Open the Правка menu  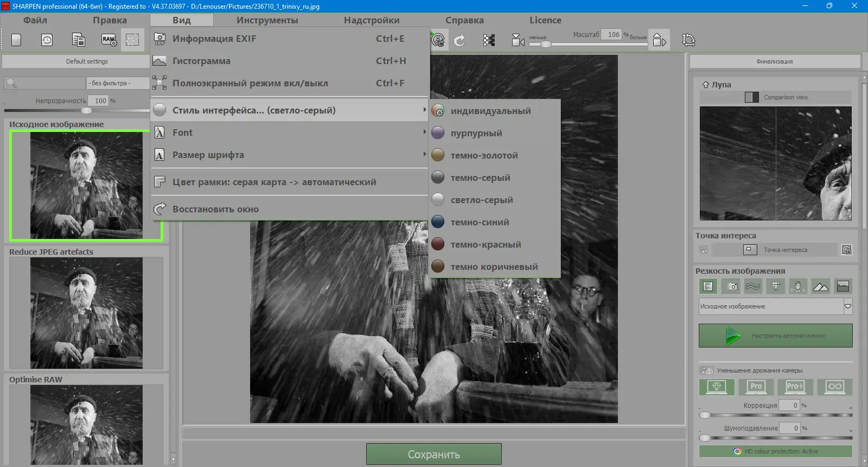[110, 20]
